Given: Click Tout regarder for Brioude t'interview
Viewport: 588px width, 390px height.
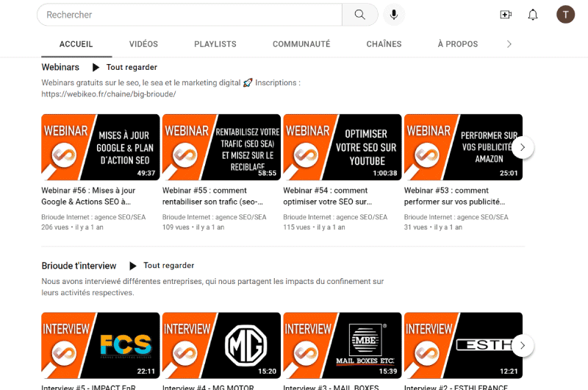Looking at the screenshot, I should pos(169,266).
